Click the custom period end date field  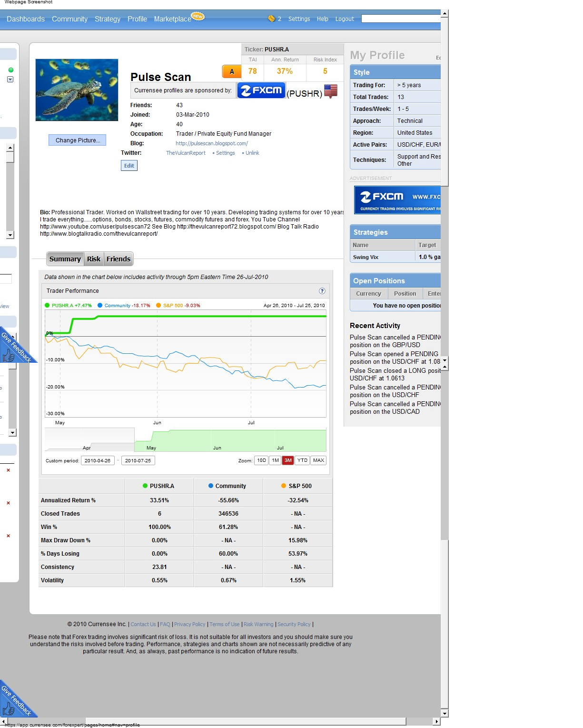[x=138, y=460]
